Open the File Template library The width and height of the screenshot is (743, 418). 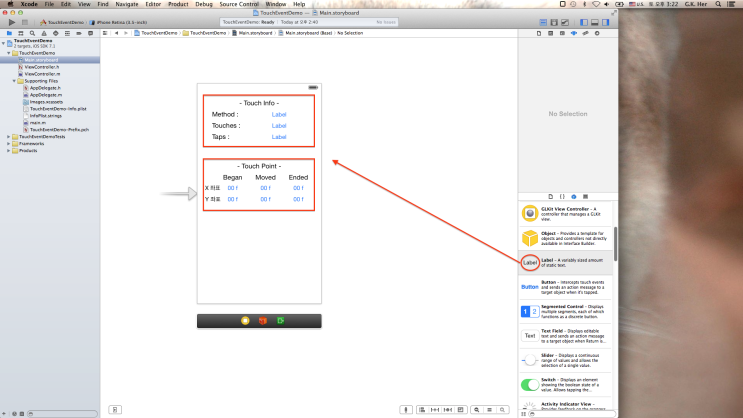(551, 196)
